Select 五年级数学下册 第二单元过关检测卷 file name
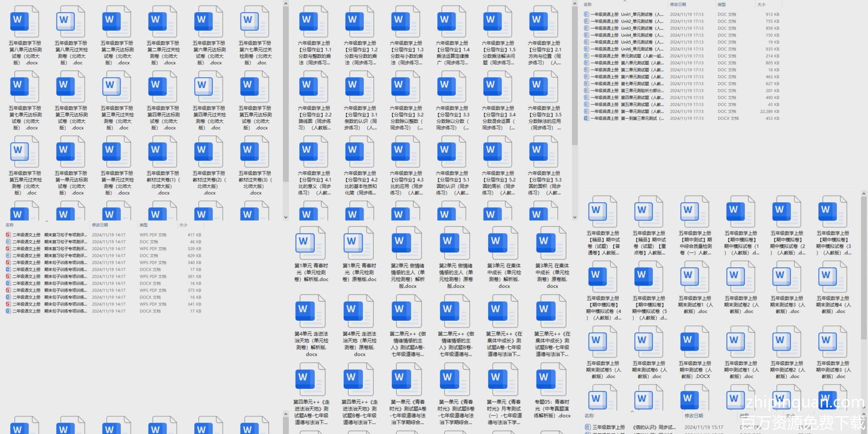868x434 pixels. tap(163, 53)
